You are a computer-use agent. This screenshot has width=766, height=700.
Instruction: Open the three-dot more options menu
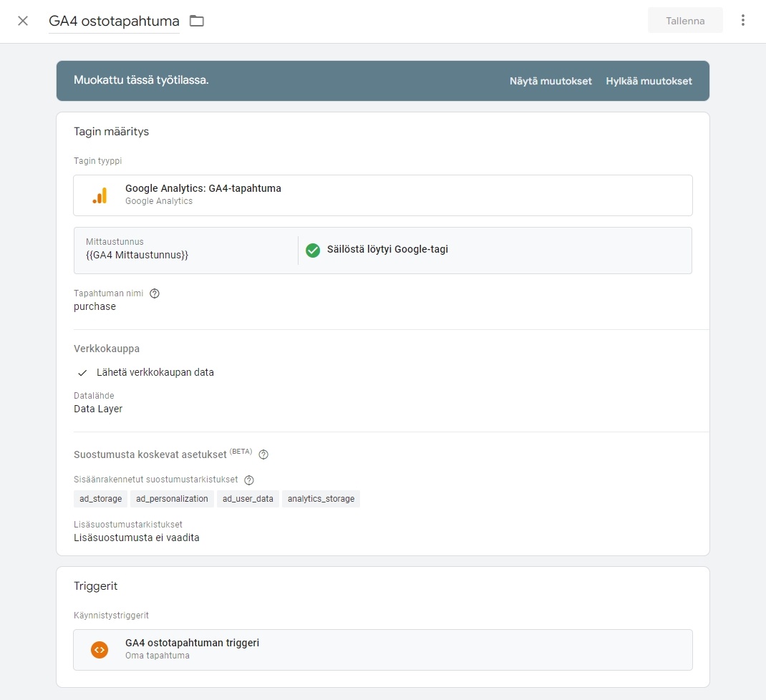coord(742,20)
